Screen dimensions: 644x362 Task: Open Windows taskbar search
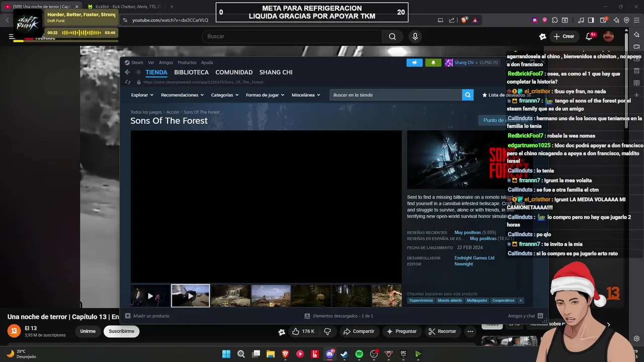point(241,354)
